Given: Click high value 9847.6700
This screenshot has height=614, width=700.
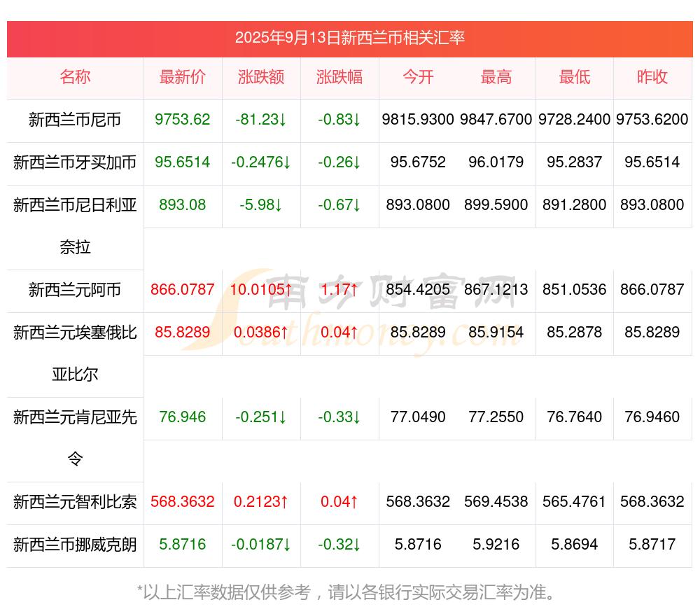Looking at the screenshot, I should 496,119.
